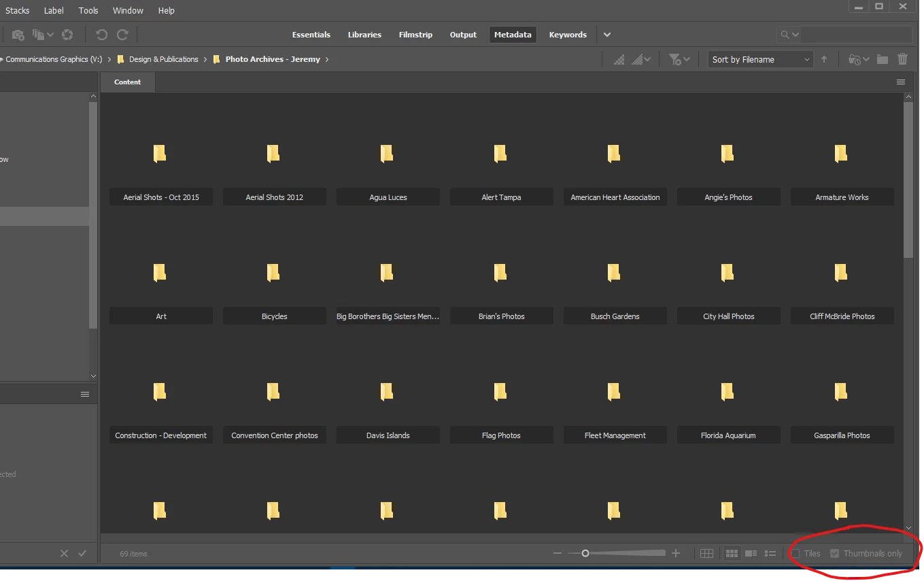Switch to Output workspace
924x581 pixels.
click(463, 35)
